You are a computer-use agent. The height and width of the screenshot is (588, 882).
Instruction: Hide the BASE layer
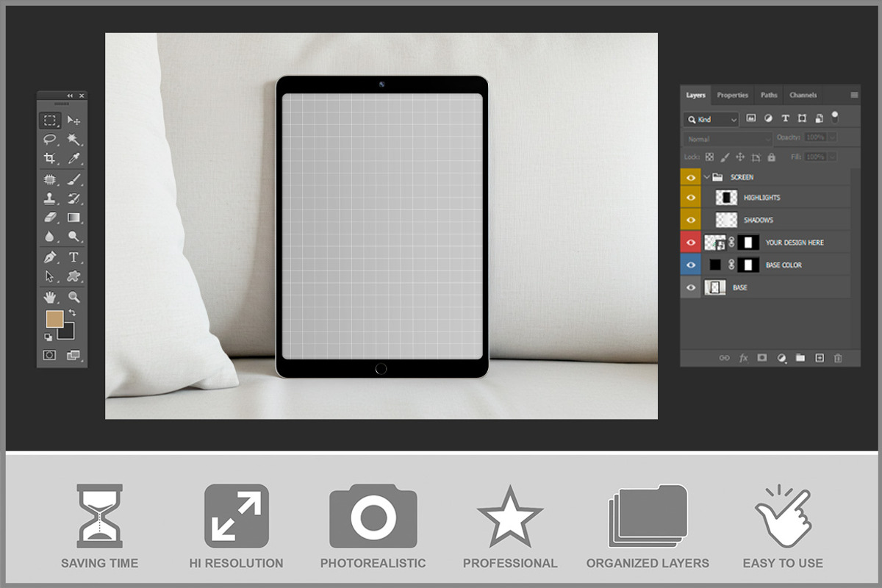(x=690, y=287)
